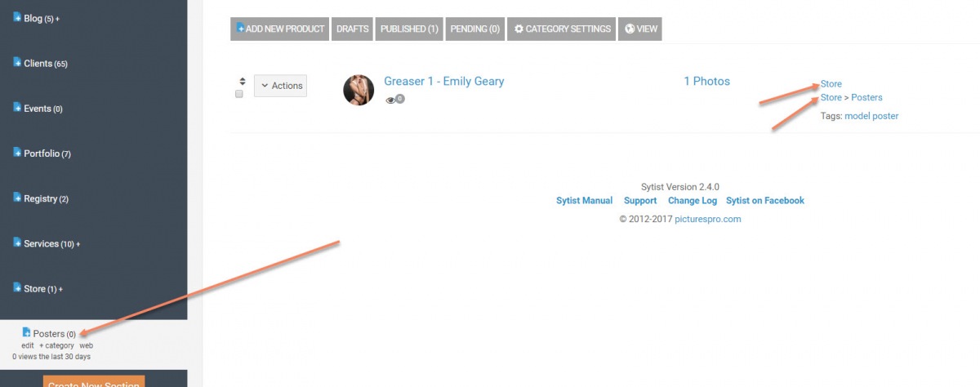Follow the model poster tag link
Viewport: 980px width, 387px height.
coord(871,116)
